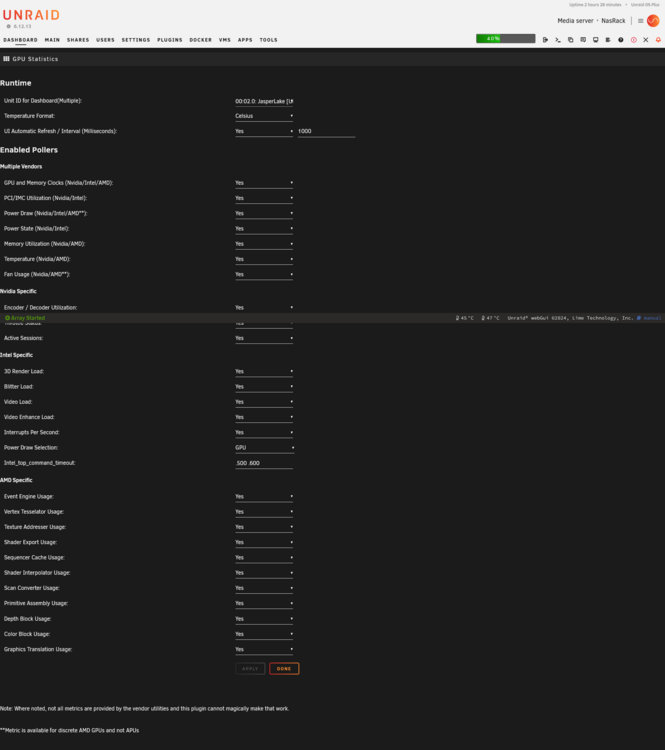665x750 pixels.
Task: Go to the Dashboard tab
Action: 20,40
